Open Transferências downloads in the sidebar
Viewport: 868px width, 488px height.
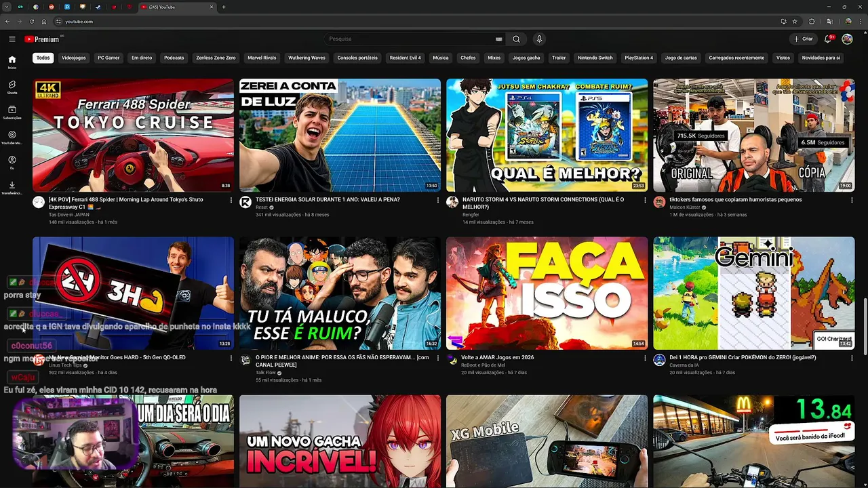pos(12,188)
